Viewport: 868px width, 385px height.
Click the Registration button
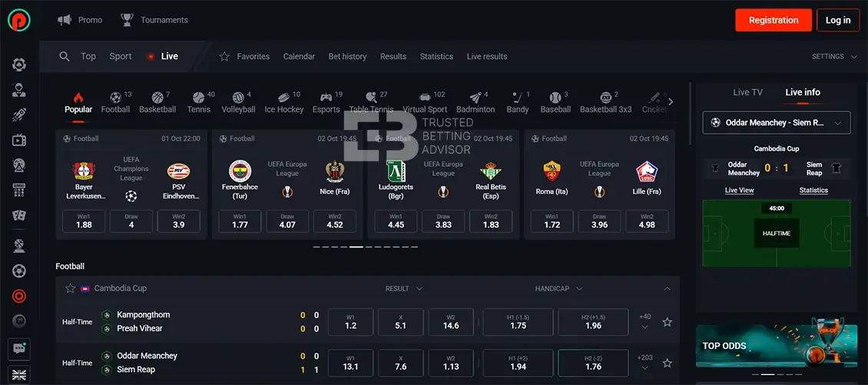click(774, 20)
